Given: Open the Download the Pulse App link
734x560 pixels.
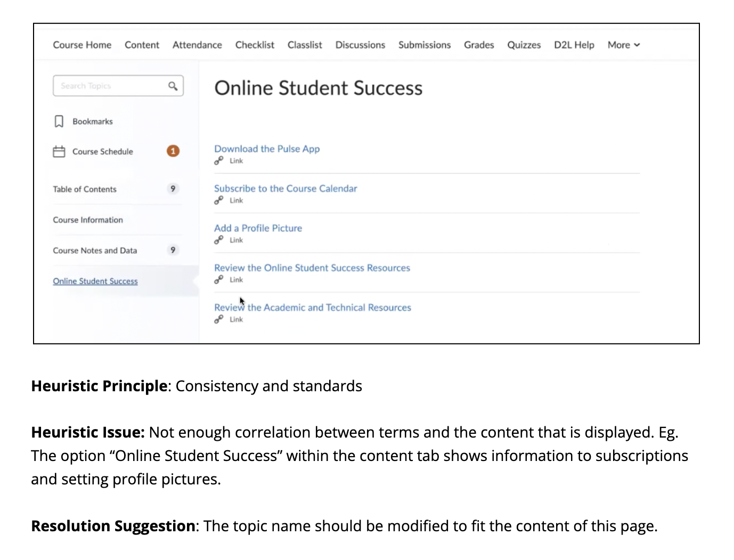Looking at the screenshot, I should point(267,149).
